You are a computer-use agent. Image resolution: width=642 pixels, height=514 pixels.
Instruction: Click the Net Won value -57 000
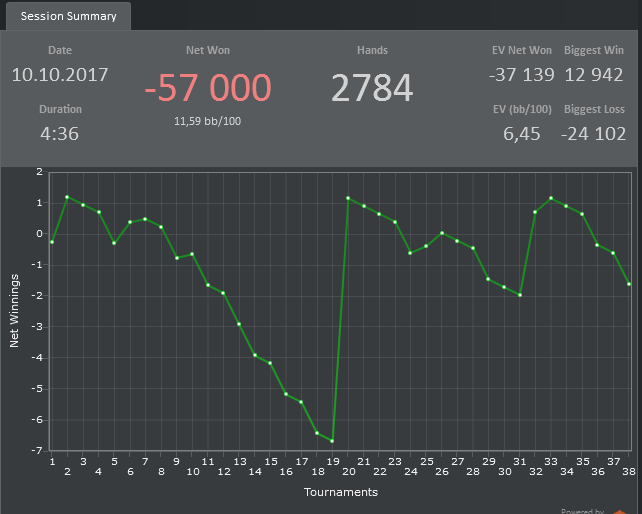[x=208, y=88]
